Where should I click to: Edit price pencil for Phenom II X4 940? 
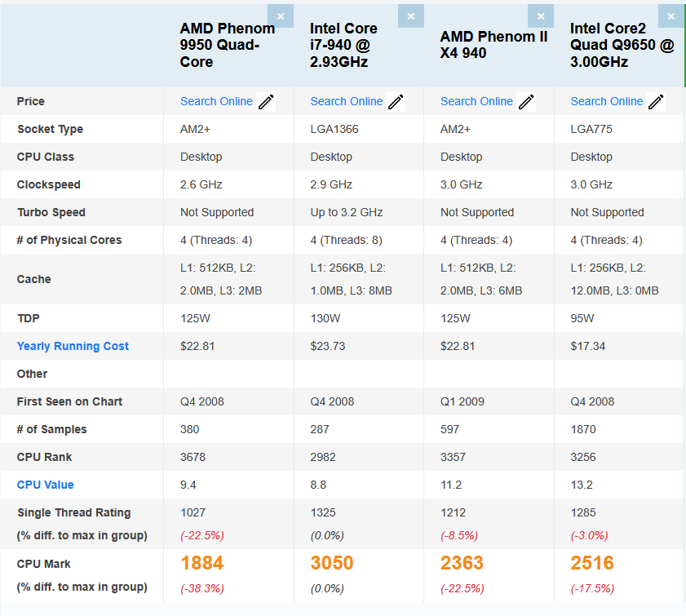click(x=526, y=102)
